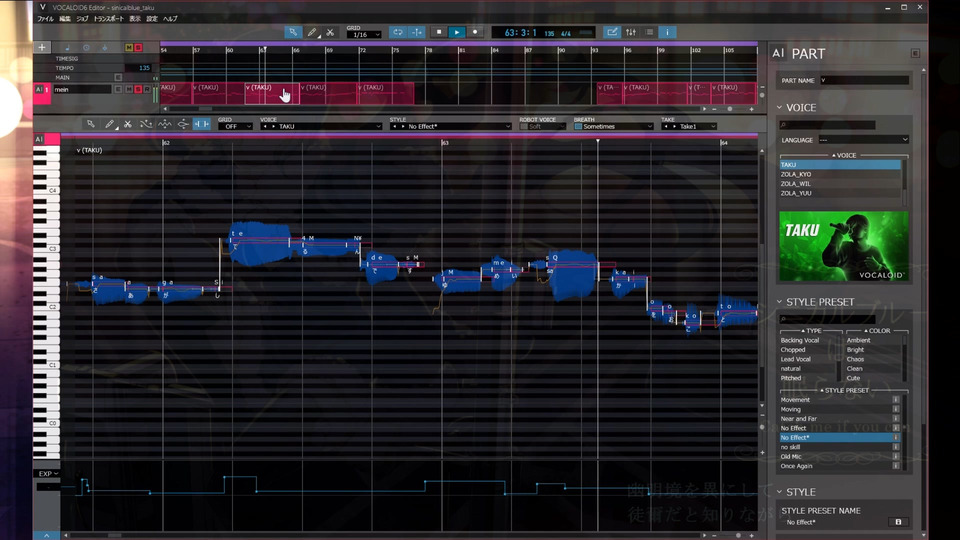Collapse the VOICE section
This screenshot has height=540, width=960.
[779, 108]
